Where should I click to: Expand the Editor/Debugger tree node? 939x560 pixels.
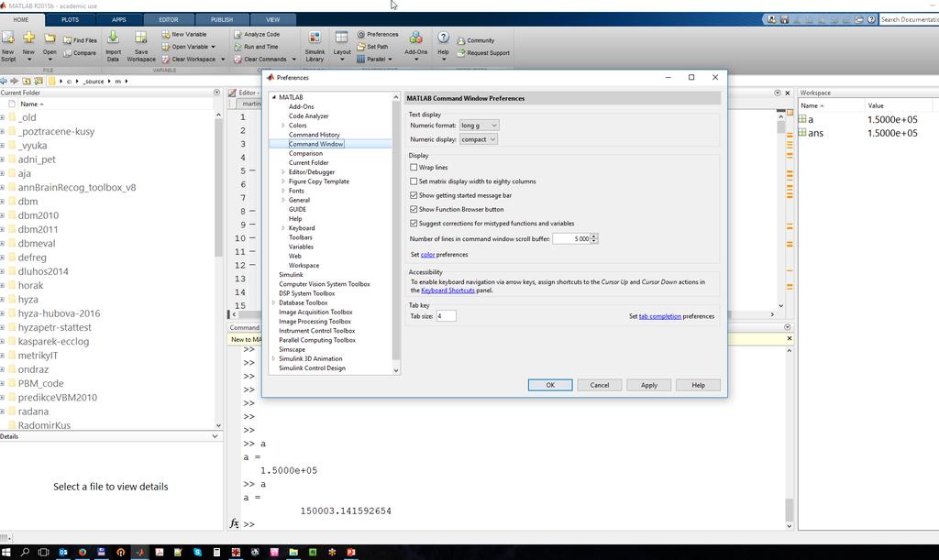pos(283,171)
